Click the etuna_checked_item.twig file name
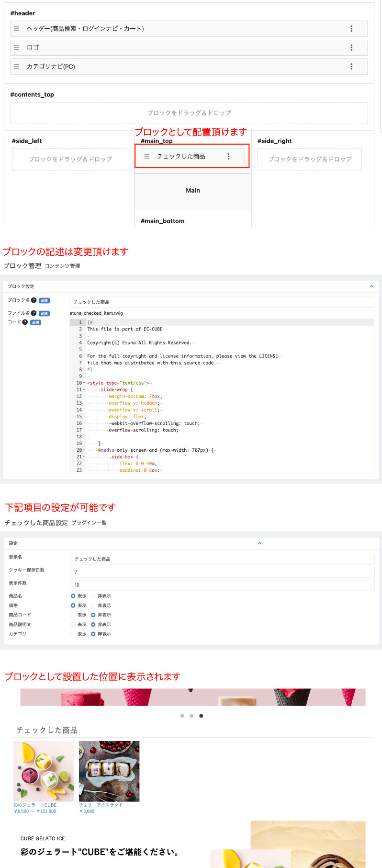Image resolution: width=382 pixels, height=868 pixels. point(96,313)
